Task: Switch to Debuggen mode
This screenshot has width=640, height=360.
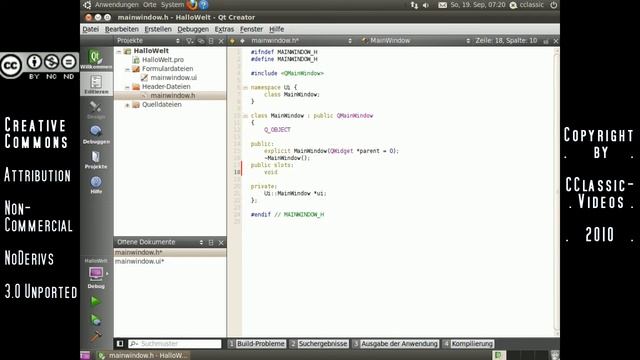Action: (x=96, y=135)
